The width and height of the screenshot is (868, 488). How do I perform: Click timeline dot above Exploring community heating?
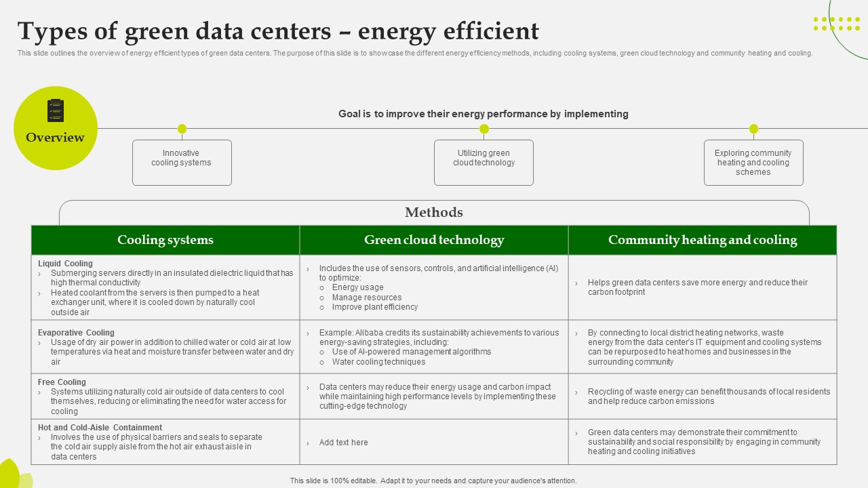click(x=753, y=129)
